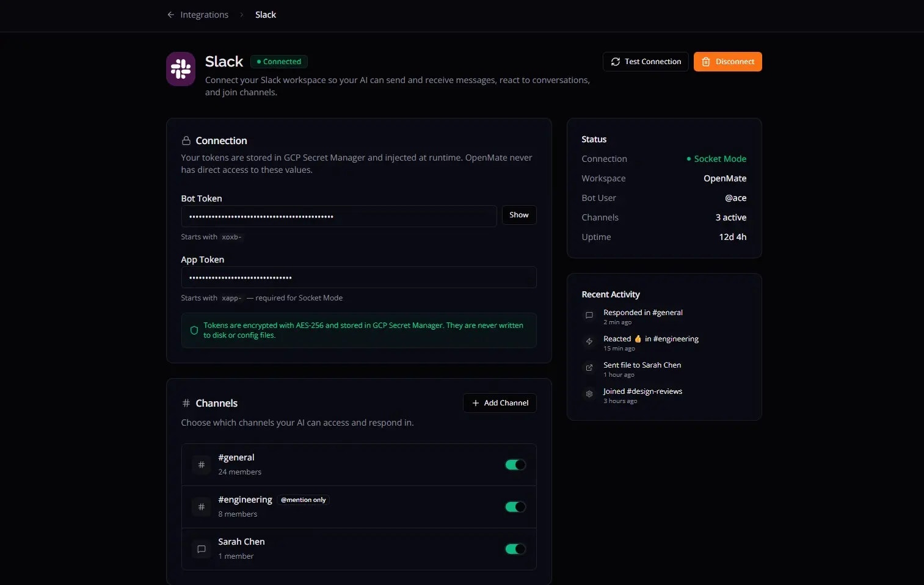The height and width of the screenshot is (585, 924).
Task: Click the chat icon beside Sarah Chen
Action: pos(202,549)
